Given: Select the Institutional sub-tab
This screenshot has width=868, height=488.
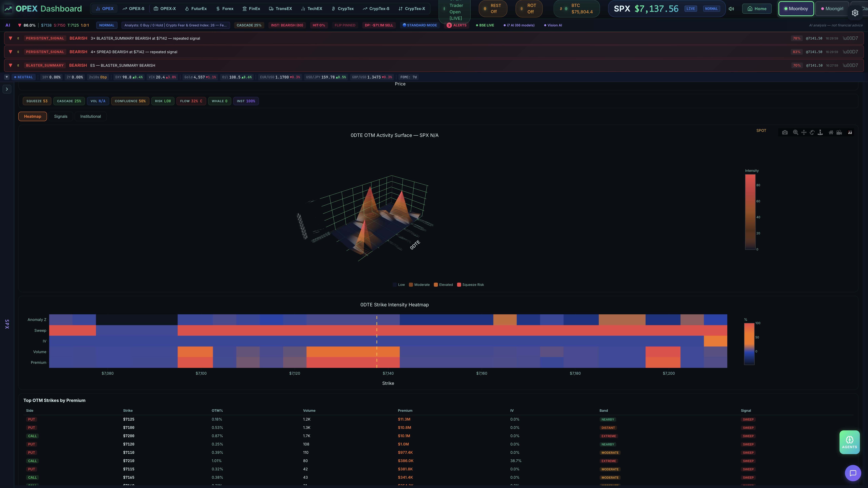Looking at the screenshot, I should click(91, 117).
